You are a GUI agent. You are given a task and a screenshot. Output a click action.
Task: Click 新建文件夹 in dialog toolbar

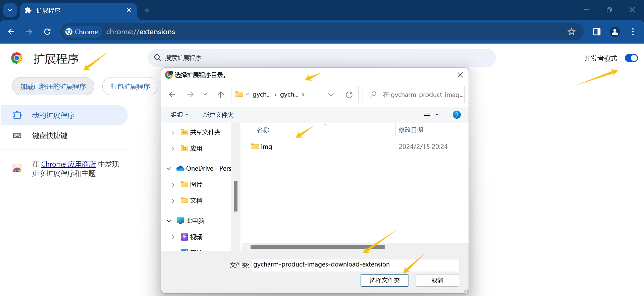(x=218, y=115)
